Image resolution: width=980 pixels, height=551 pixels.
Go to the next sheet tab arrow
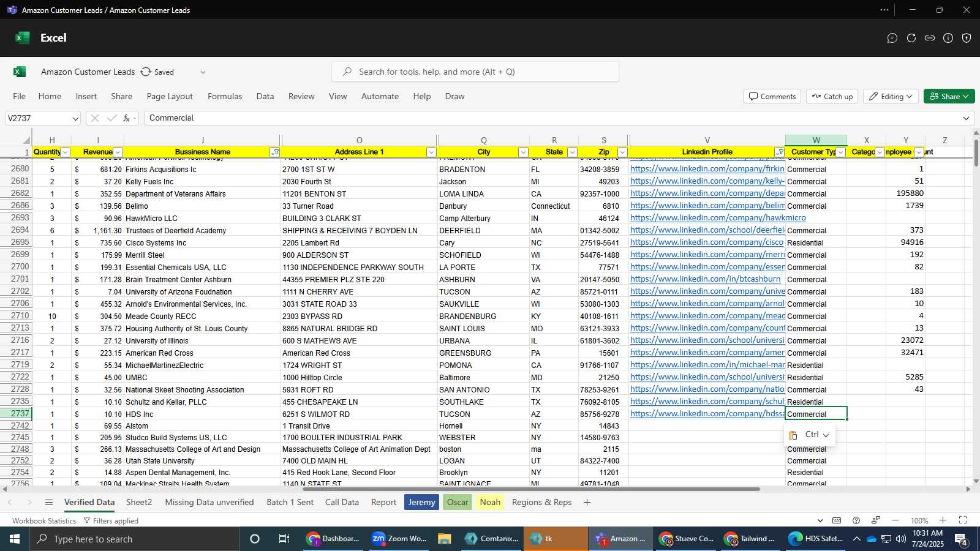(x=29, y=502)
